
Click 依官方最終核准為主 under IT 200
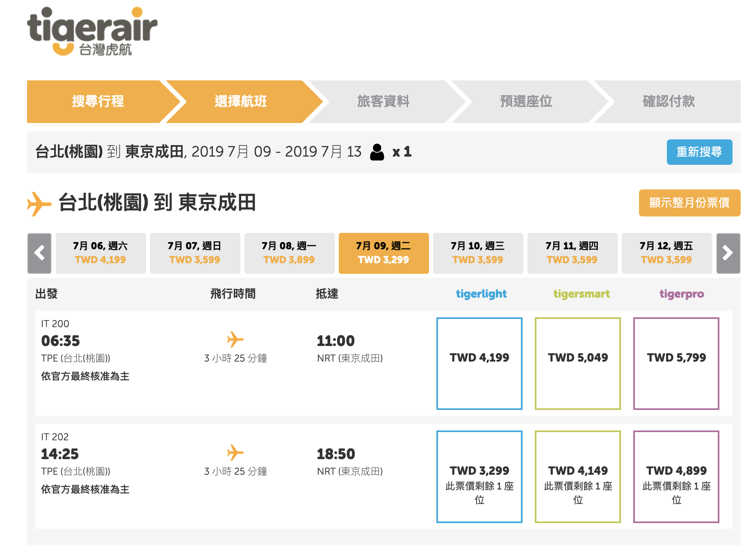pos(85,376)
